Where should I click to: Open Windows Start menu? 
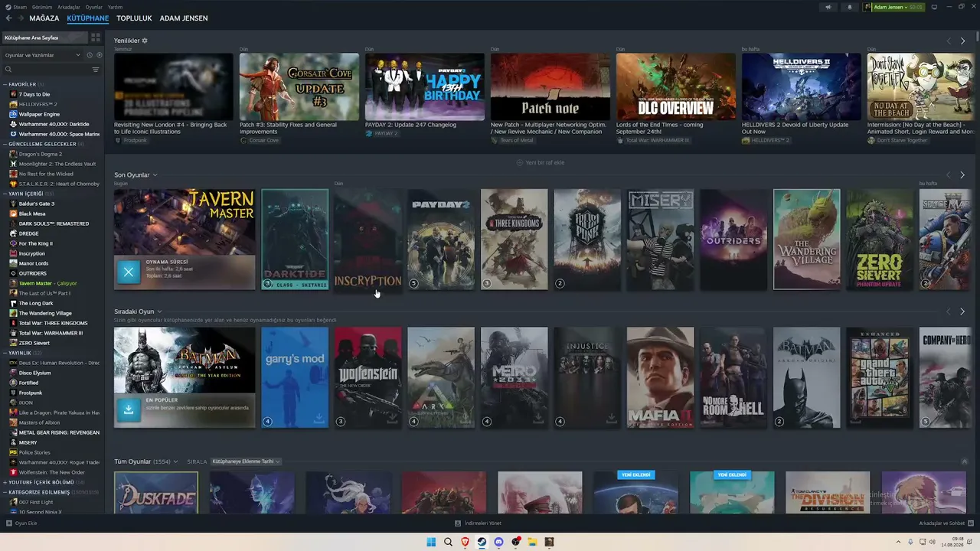point(431,542)
